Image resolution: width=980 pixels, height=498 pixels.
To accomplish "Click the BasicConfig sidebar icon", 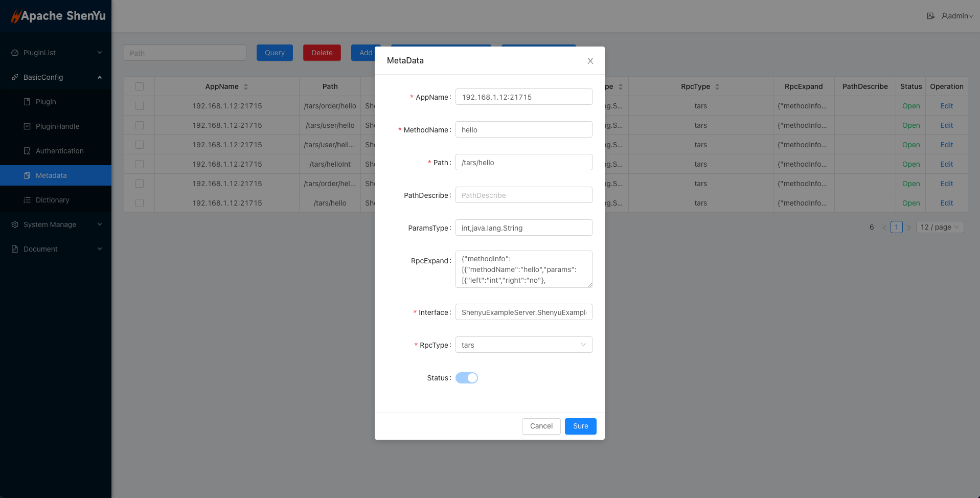I will tap(15, 77).
